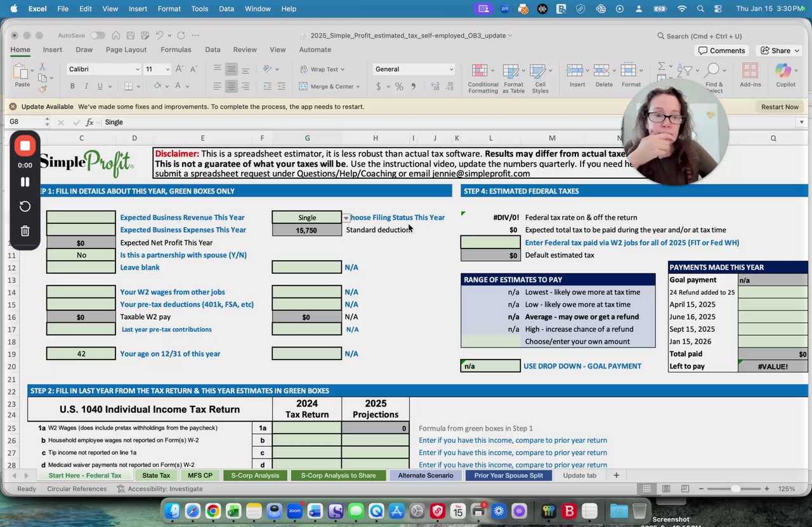Click the Insert Function fx icon
The width and height of the screenshot is (812, 527).
[90, 122]
